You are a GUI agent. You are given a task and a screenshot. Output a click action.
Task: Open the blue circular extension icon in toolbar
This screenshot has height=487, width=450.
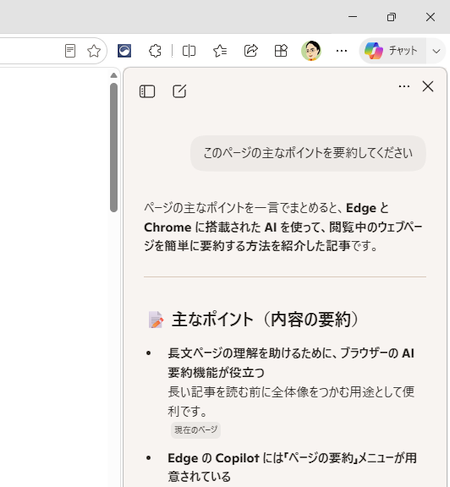tap(124, 51)
